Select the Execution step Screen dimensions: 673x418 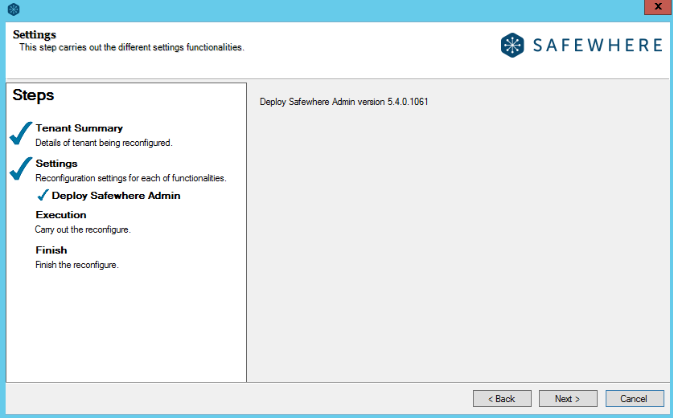coord(60,214)
